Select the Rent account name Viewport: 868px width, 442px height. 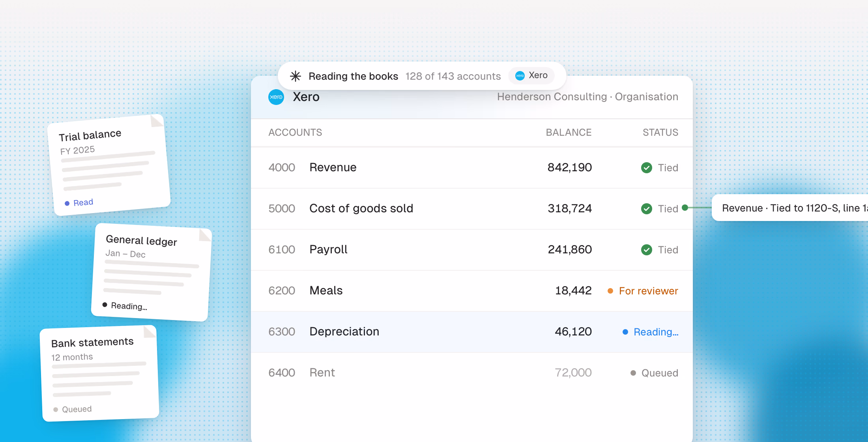(322, 373)
